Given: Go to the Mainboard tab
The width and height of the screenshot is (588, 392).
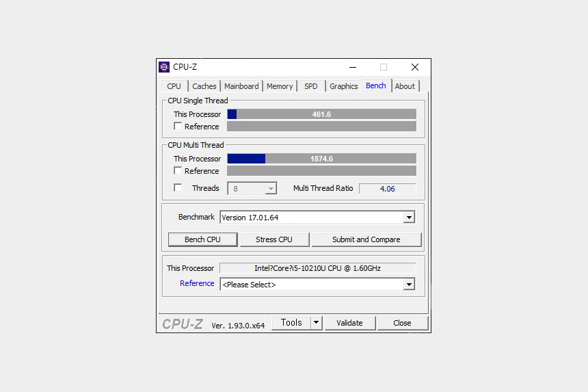Looking at the screenshot, I should (x=241, y=86).
